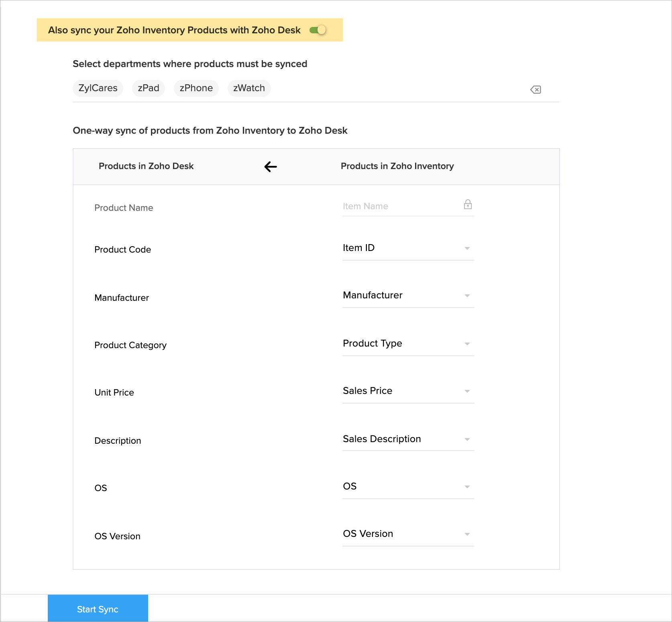The width and height of the screenshot is (672, 622).
Task: Expand the Manufacturer mapping dropdown
Action: pos(407,296)
